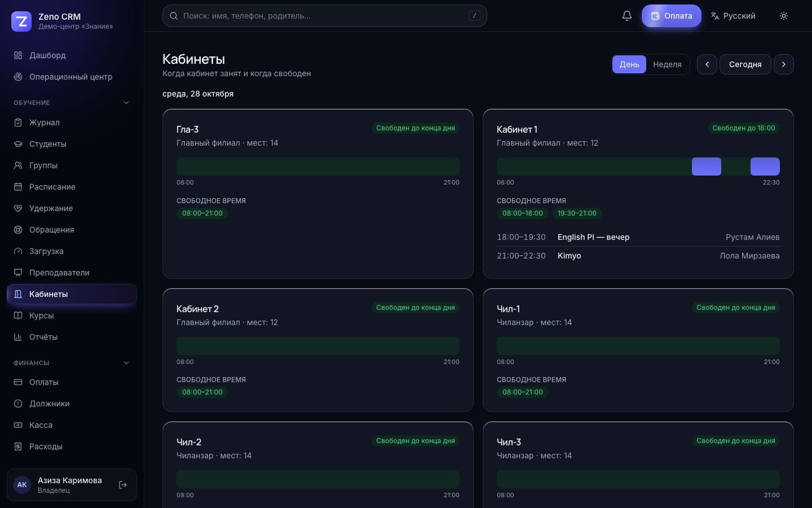The width and height of the screenshot is (812, 508).
Task: Click the 19:30–21:00 free time chip
Action: click(577, 213)
